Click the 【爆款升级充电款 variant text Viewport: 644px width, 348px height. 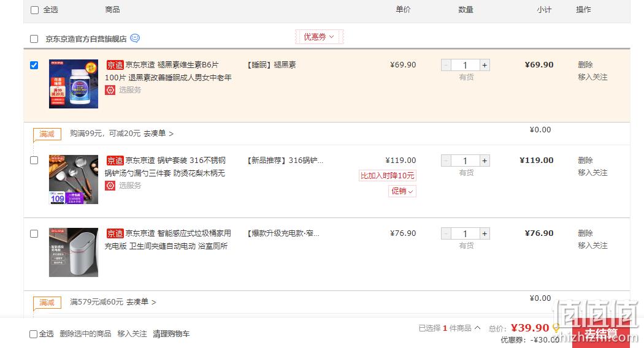[283, 233]
